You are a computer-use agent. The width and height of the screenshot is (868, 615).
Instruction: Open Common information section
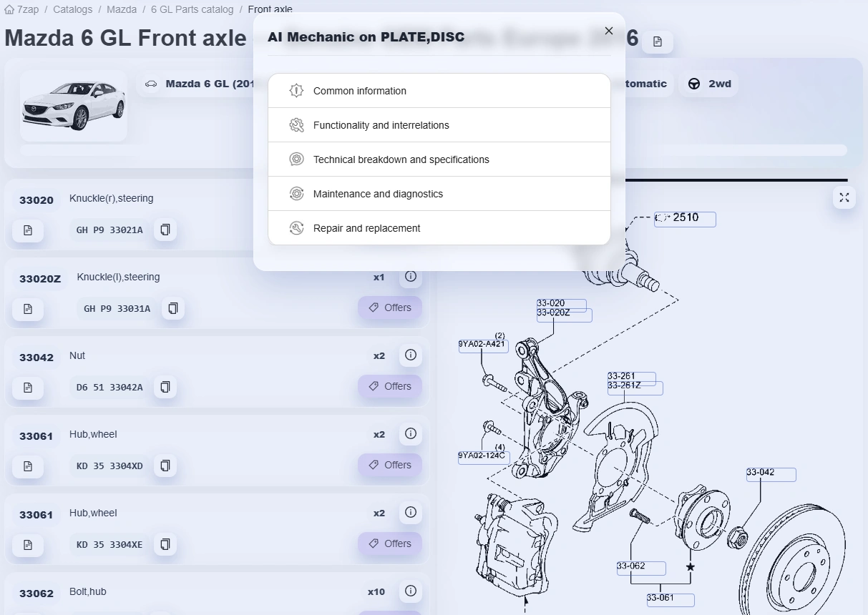pos(439,91)
